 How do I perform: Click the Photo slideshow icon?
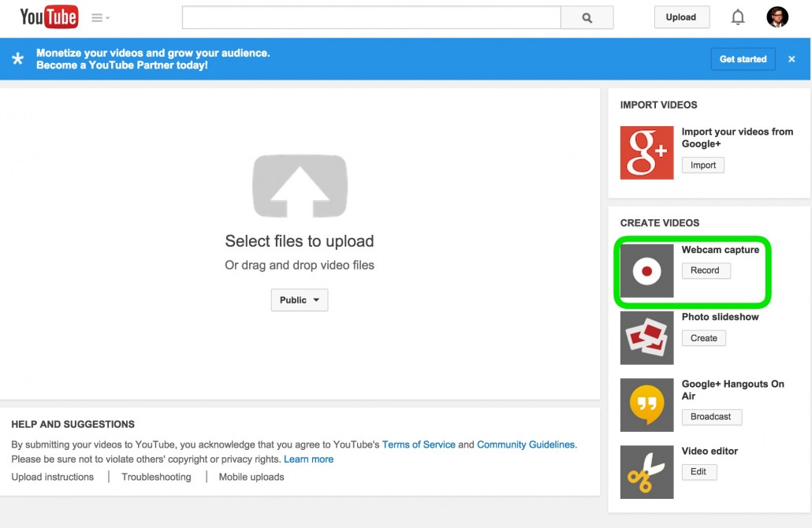[x=646, y=338]
